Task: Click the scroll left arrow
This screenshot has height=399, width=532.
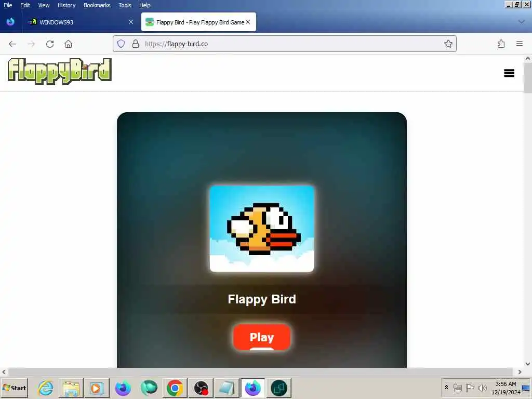Action: coord(4,372)
